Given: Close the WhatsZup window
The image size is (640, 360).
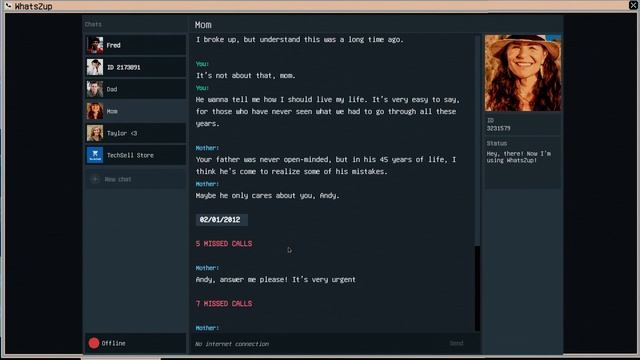Looking at the screenshot, I should click(633, 5).
